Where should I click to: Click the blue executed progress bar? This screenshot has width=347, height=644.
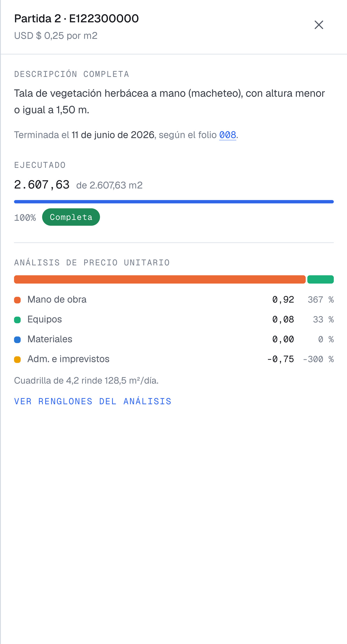174,202
